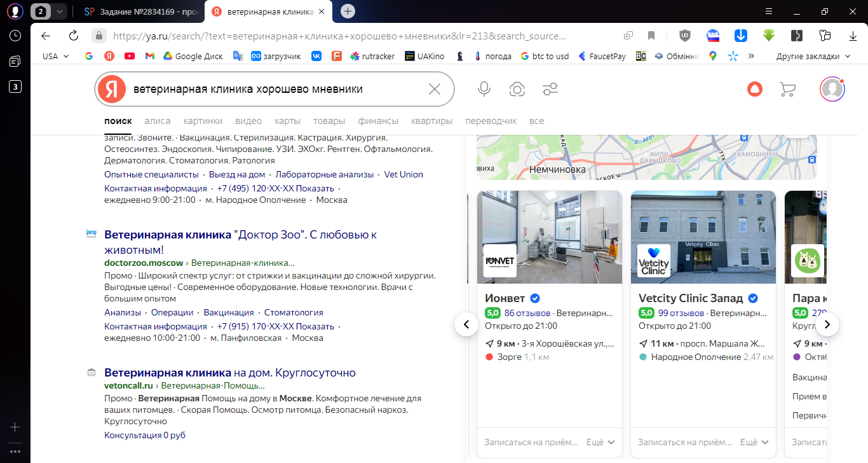The image size is (868, 463).
Task: Launch the Alice assistant red circle icon
Action: point(755,89)
